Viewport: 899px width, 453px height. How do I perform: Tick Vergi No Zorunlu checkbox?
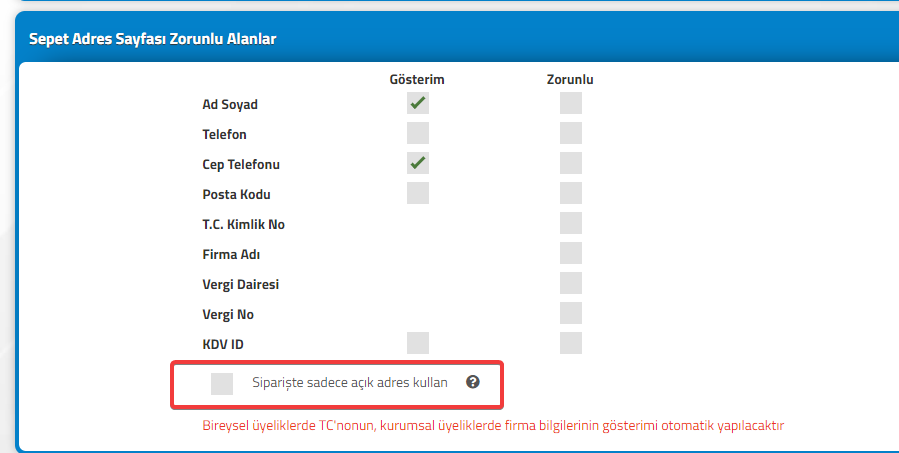coord(571,313)
